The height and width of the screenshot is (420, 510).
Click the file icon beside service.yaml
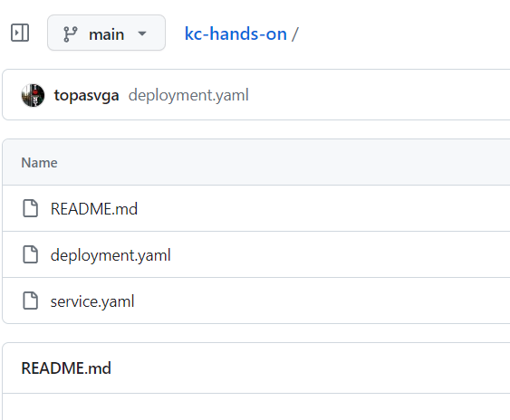30,301
